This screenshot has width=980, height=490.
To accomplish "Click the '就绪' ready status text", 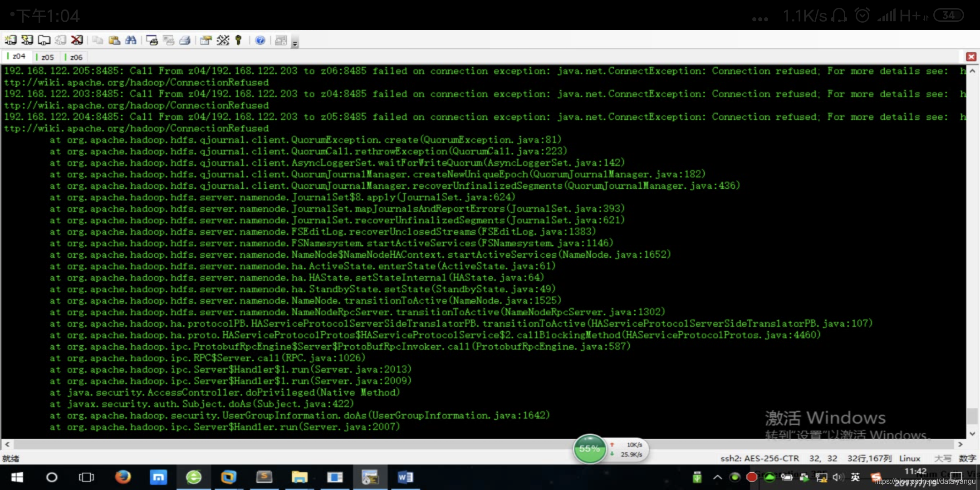I will pos(11,458).
